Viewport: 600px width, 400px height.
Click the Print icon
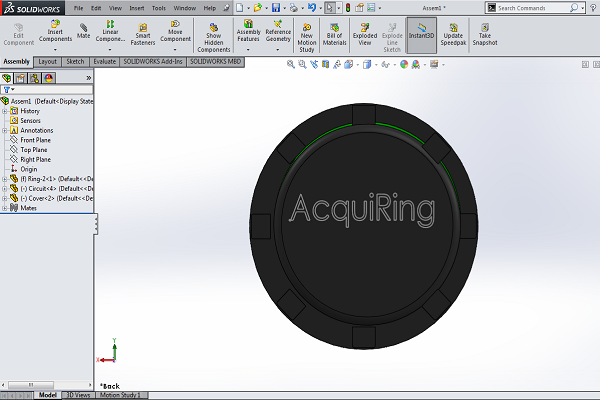coord(293,8)
